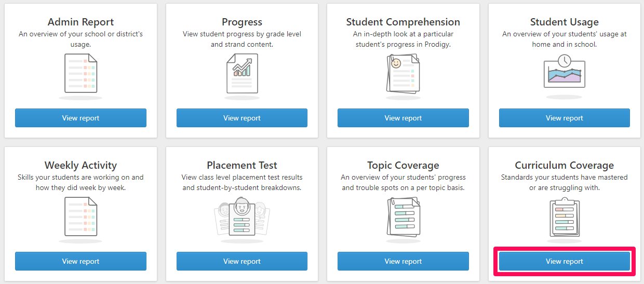View the Placement Test report

242,261
